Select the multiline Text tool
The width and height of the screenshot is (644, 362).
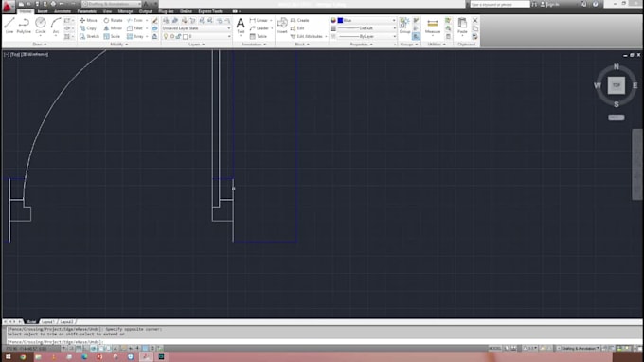click(241, 26)
